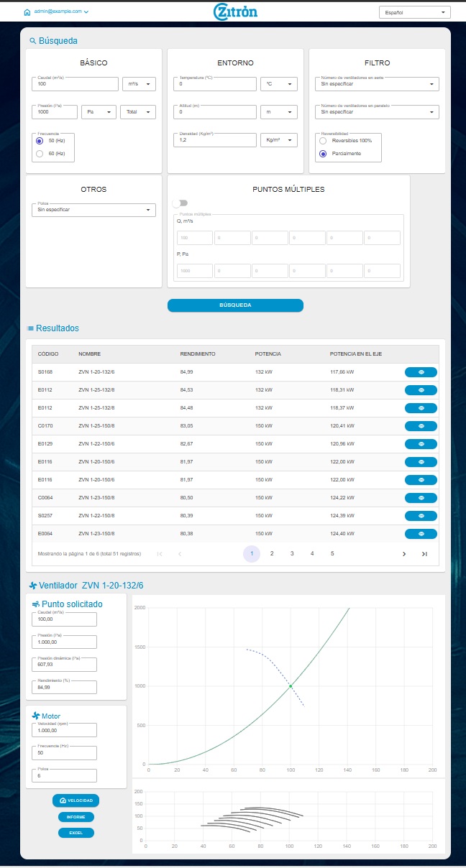466x868 pixels.
Task: Click the Caudal input field in Básico
Action: pos(75,84)
